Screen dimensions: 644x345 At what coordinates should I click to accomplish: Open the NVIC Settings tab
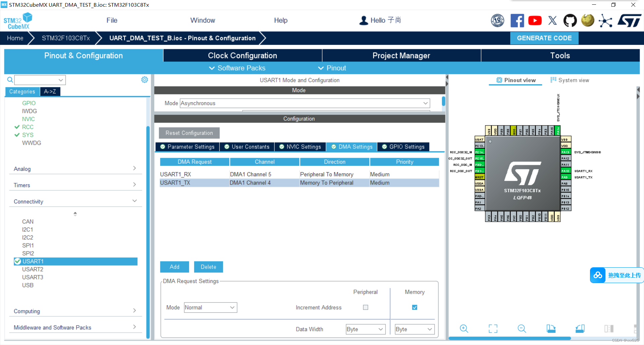[300, 147]
